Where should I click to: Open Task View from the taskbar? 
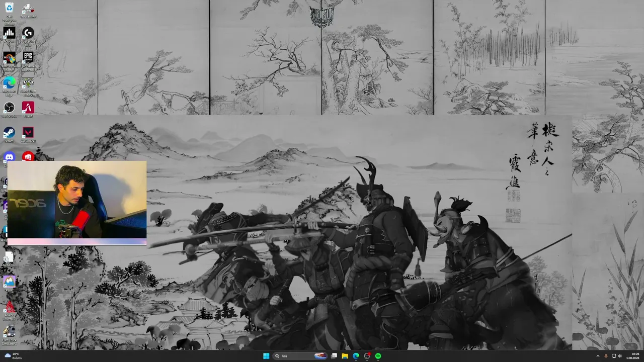pyautogui.click(x=334, y=356)
